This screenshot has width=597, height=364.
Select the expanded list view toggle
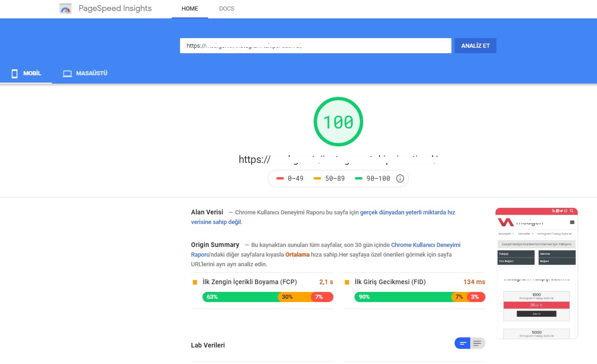pos(478,343)
